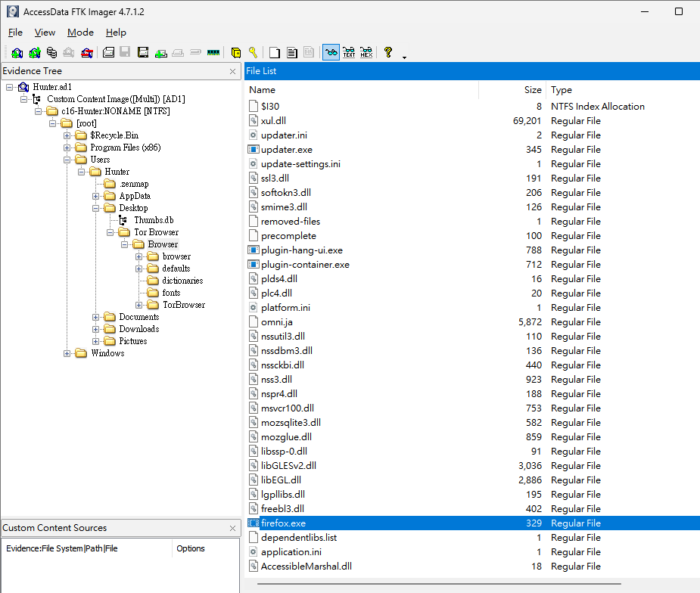
Task: Open the Help menu
Action: tap(116, 33)
